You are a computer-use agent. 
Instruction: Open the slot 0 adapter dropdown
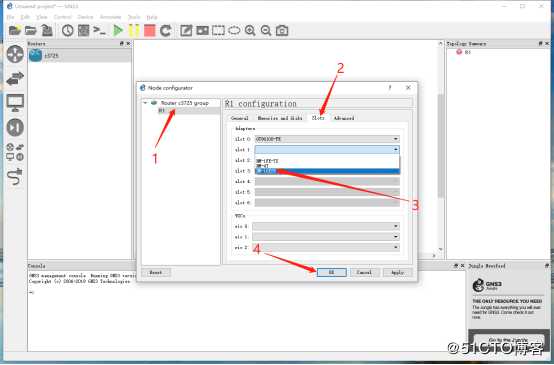pyautogui.click(x=327, y=139)
